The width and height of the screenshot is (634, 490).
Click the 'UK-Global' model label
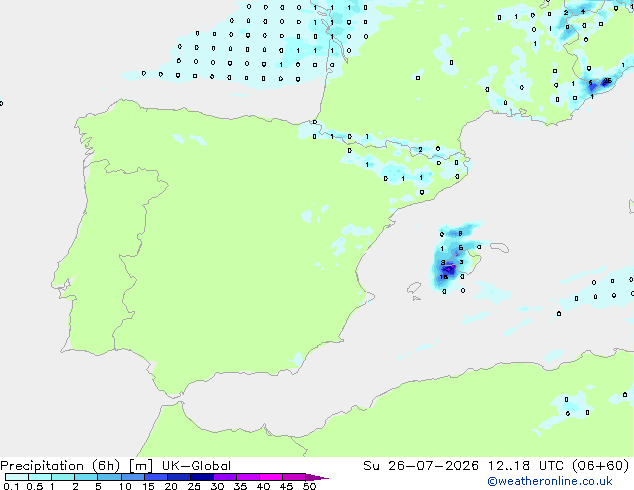click(196, 466)
